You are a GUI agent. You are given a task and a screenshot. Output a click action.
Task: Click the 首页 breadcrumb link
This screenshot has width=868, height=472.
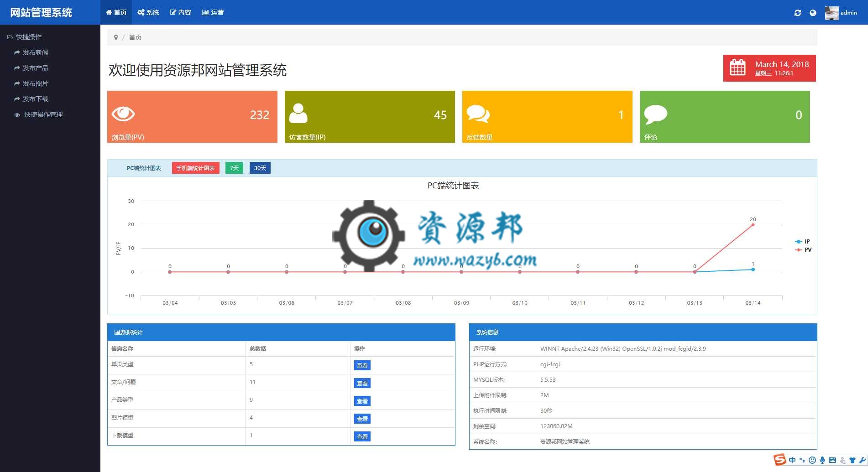(x=135, y=37)
